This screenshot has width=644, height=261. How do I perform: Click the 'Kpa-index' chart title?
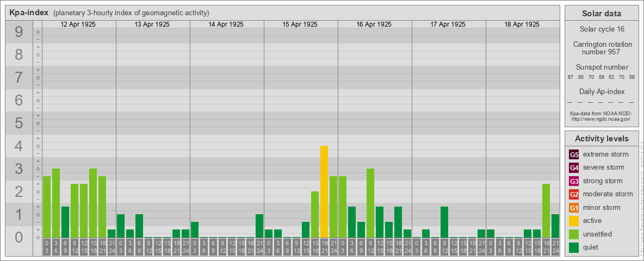[29, 13]
